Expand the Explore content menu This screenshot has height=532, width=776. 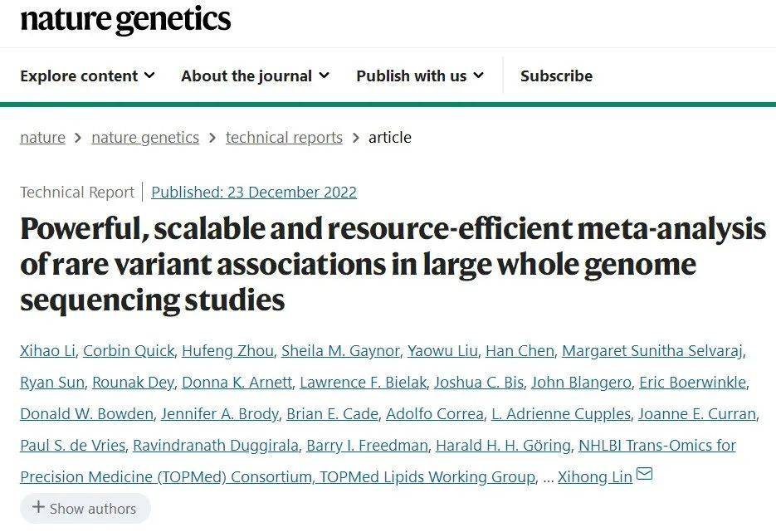88,76
